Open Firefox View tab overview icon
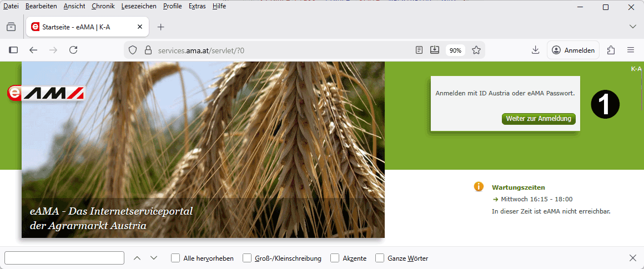 11,27
